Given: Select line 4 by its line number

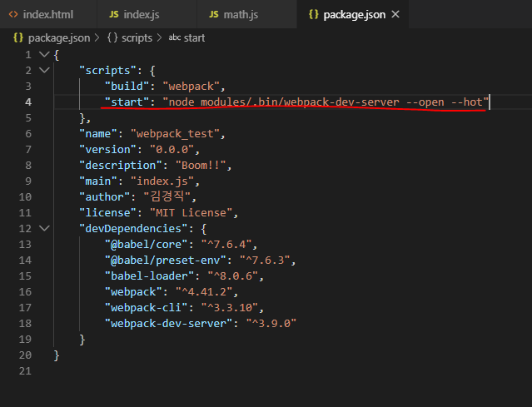Looking at the screenshot, I should (27, 102).
